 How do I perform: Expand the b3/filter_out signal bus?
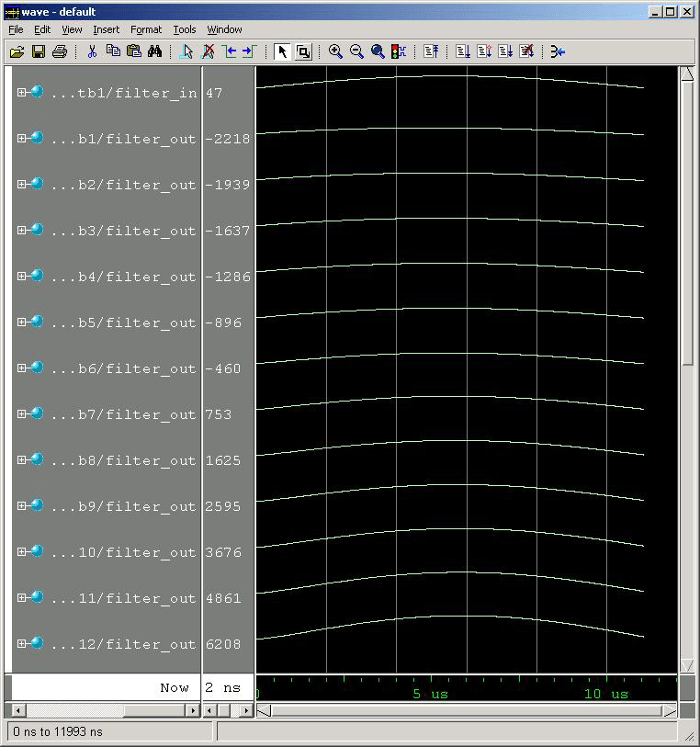(21, 230)
